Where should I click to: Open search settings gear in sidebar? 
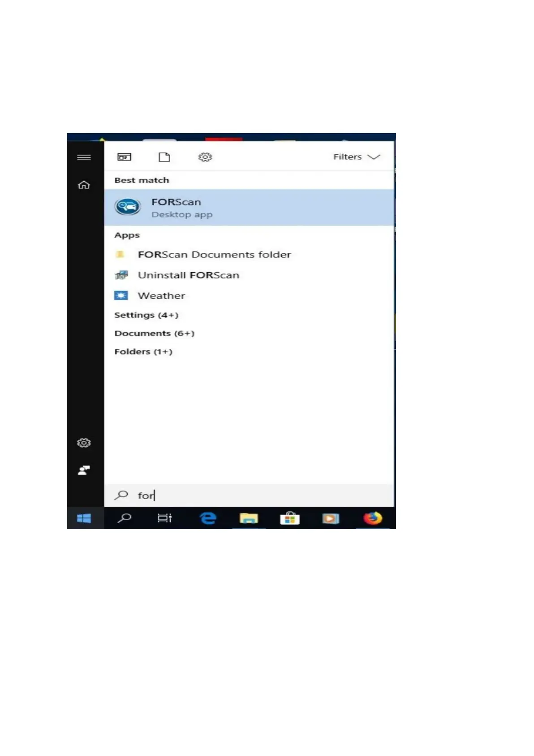tap(84, 443)
